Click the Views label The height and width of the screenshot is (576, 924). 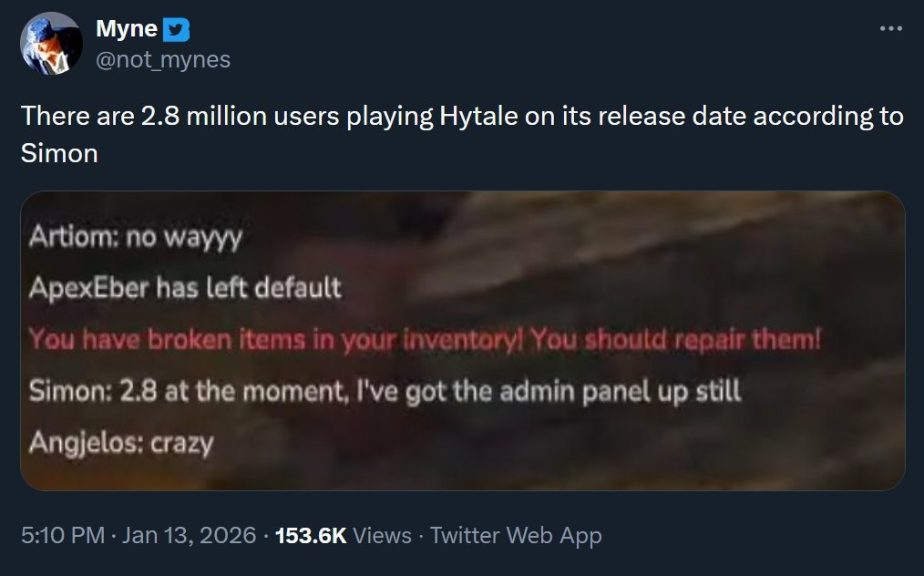(x=381, y=536)
